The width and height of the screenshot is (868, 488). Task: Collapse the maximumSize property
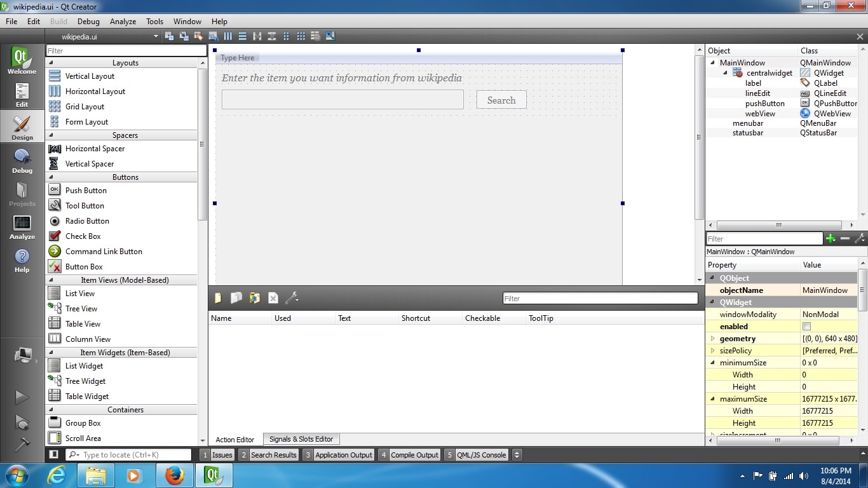[x=713, y=399]
